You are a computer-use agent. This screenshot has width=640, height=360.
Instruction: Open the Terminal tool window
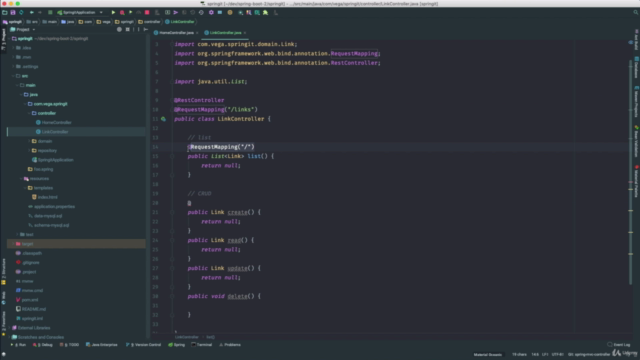202,345
